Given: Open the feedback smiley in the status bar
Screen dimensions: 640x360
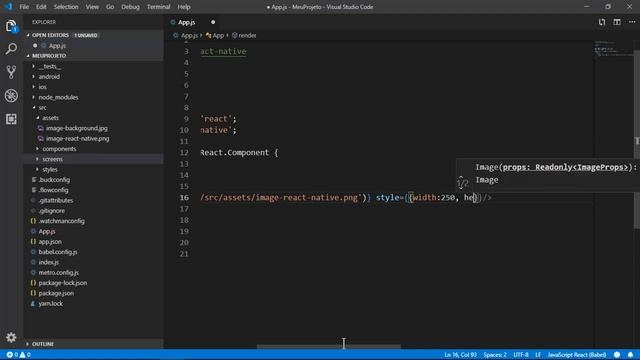Looking at the screenshot, I should 617,355.
